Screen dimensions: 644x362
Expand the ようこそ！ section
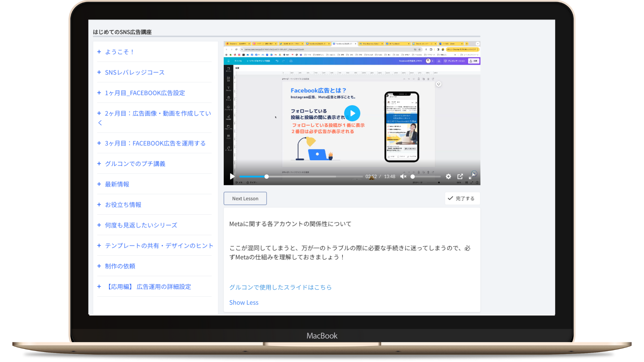[x=119, y=52]
